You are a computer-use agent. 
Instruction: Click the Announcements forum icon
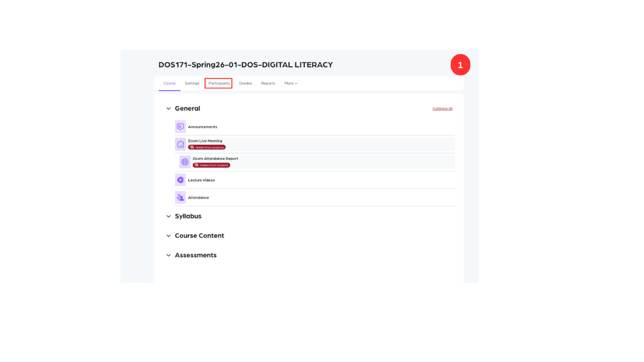click(180, 127)
